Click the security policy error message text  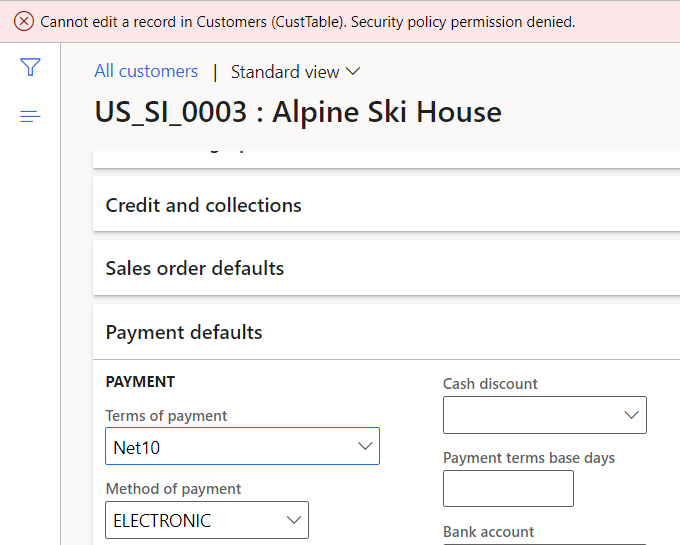point(308,22)
